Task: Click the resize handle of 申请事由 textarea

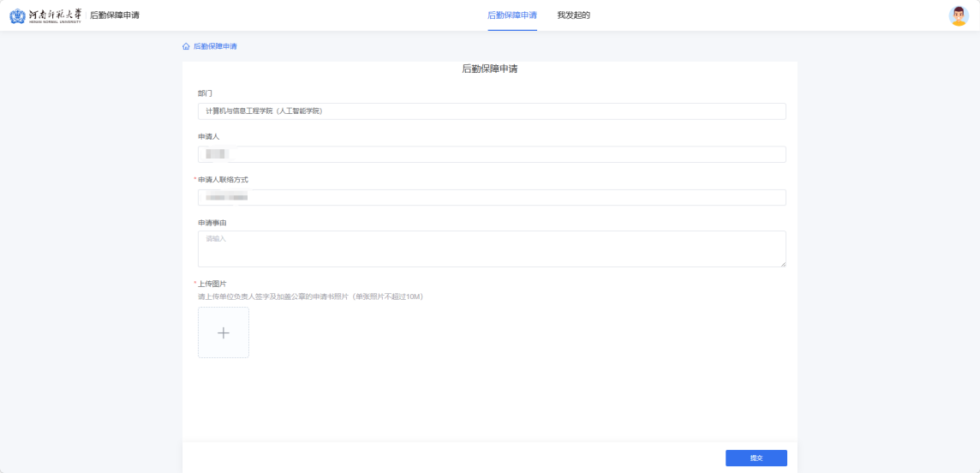Action: pos(782,263)
